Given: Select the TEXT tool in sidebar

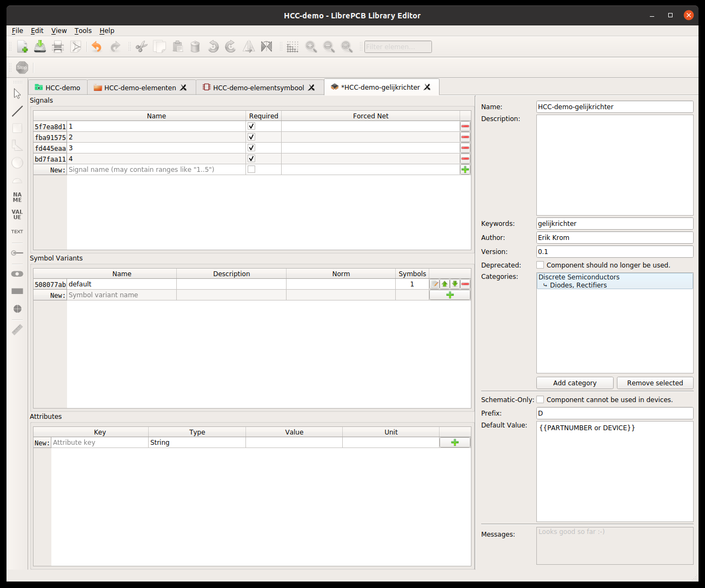Looking at the screenshot, I should pyautogui.click(x=17, y=232).
